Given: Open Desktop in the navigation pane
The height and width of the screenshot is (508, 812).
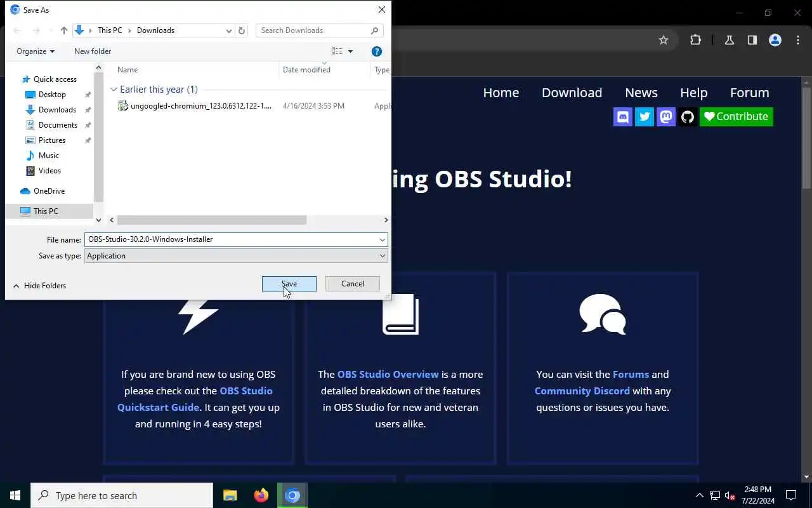Looking at the screenshot, I should (52, 95).
